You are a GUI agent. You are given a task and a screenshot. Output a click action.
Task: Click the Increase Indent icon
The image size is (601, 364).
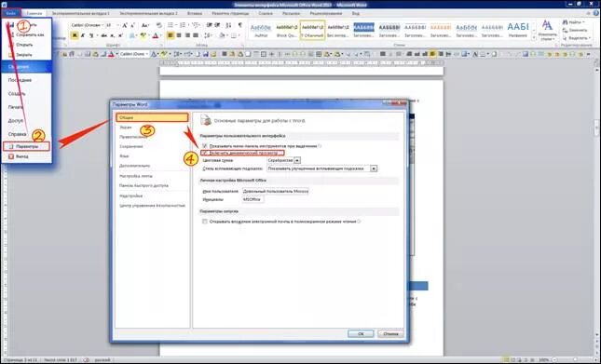pyautogui.click(x=218, y=25)
